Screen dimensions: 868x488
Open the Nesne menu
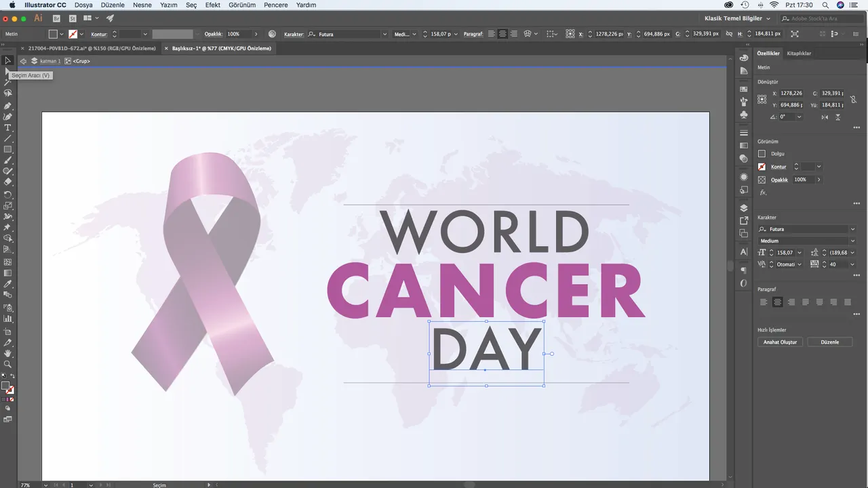pos(142,5)
